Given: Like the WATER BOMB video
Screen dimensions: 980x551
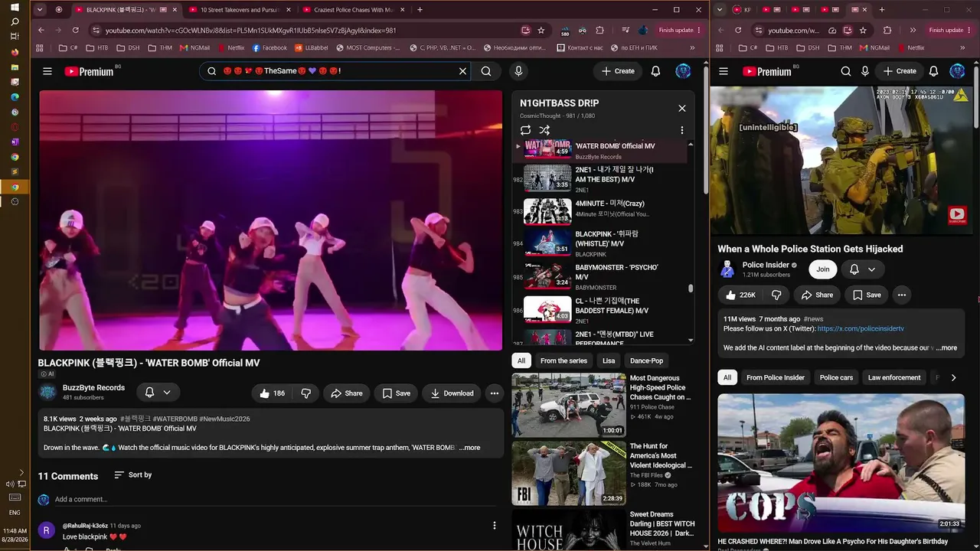Looking at the screenshot, I should (x=272, y=393).
